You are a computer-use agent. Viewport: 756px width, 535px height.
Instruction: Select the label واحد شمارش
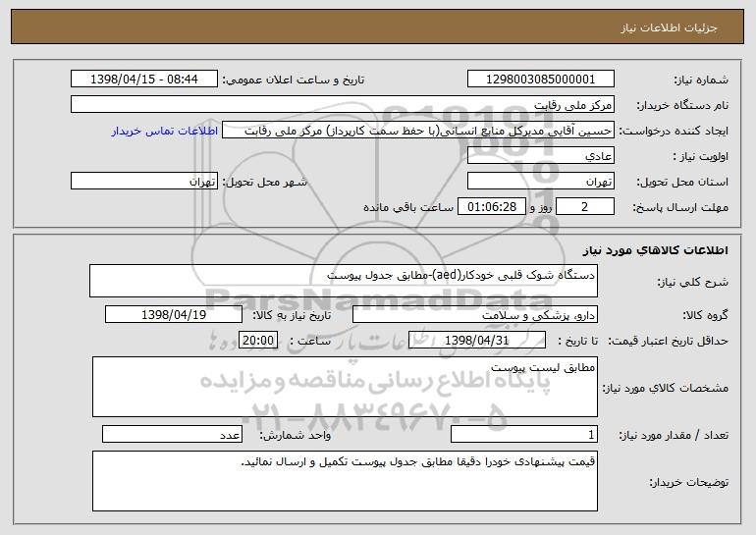(296, 435)
